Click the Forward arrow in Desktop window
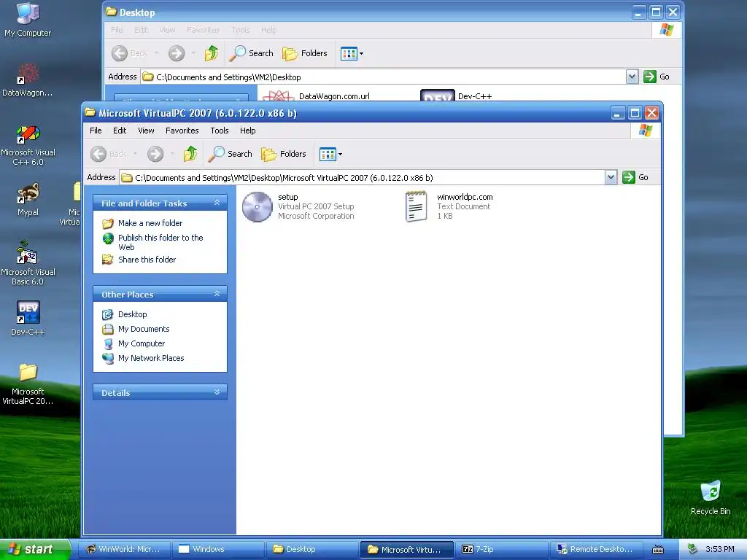Image resolution: width=747 pixels, height=560 pixels. pyautogui.click(x=177, y=53)
